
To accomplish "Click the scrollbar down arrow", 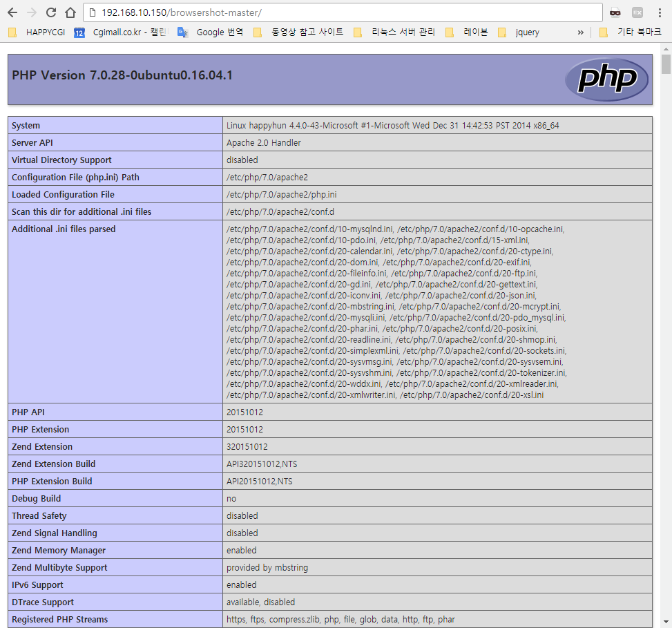I will click(666, 622).
